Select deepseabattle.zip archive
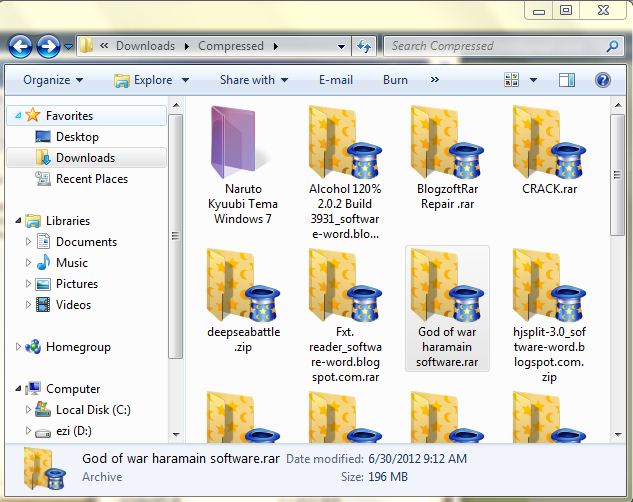Image resolution: width=633 pixels, height=502 pixels. coord(243,301)
